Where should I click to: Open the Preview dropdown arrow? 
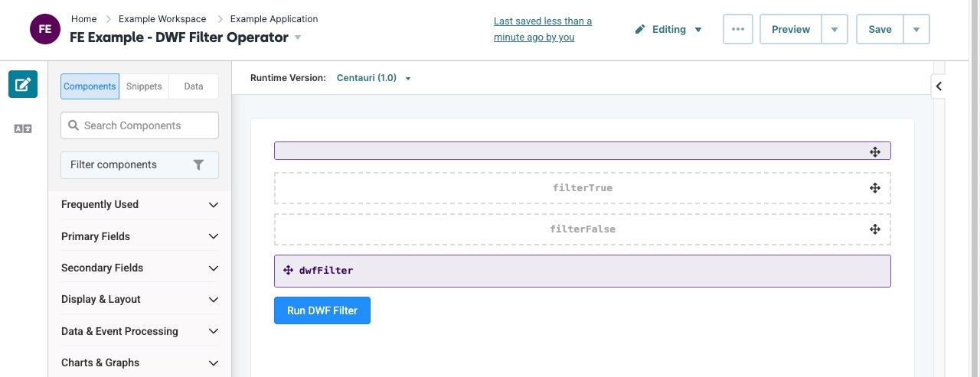(834, 29)
